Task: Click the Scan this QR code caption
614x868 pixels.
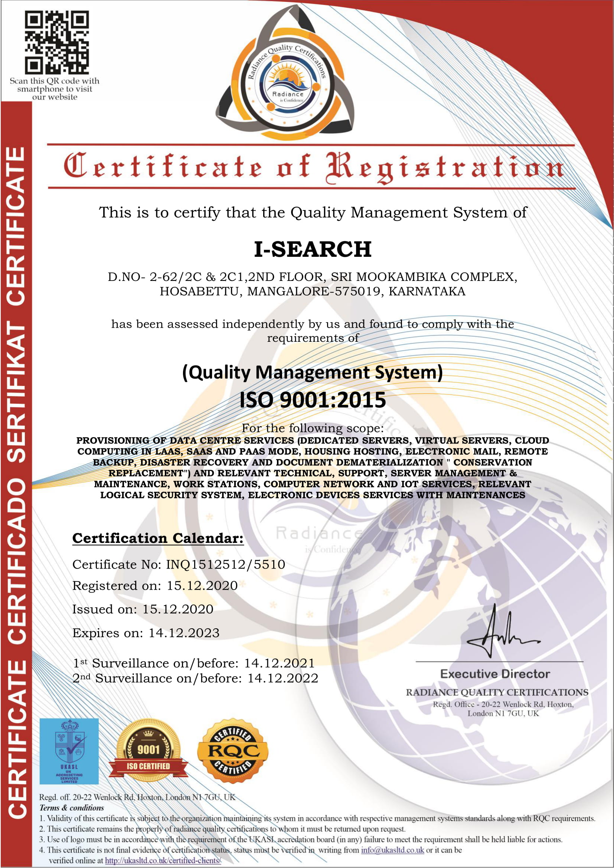Action: pyautogui.click(x=55, y=89)
